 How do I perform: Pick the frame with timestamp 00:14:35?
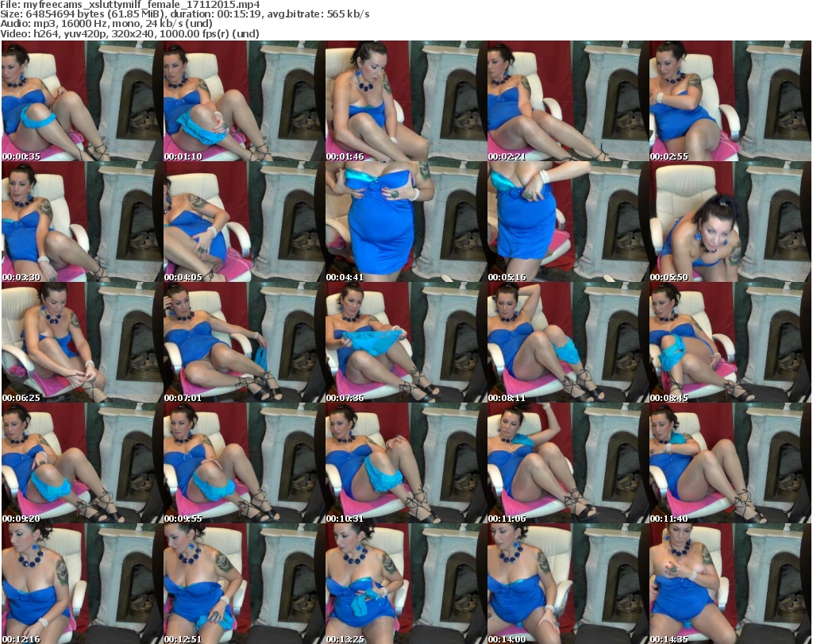730,584
